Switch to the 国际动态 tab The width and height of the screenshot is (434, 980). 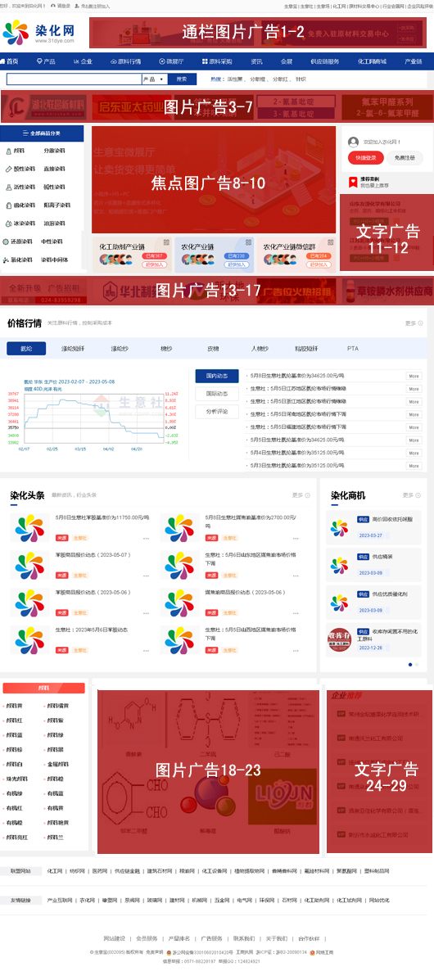point(217,394)
